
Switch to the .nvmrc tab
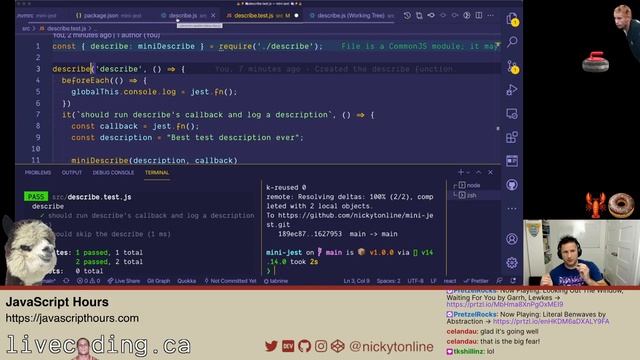(x=37, y=16)
